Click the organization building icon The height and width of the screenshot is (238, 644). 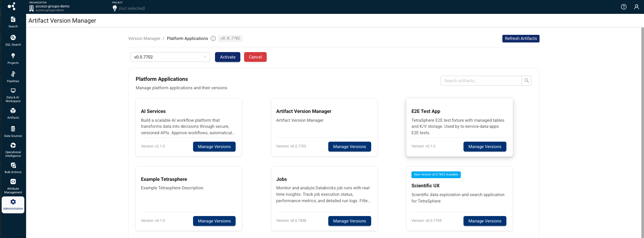(x=31, y=8)
